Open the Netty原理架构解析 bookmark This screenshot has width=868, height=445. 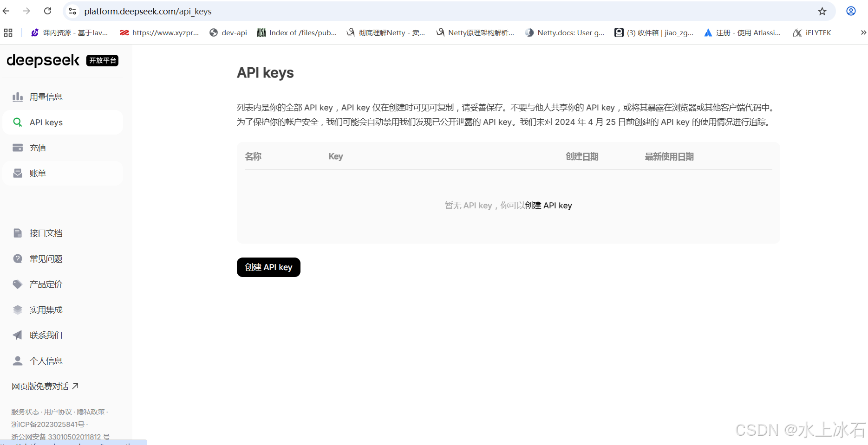(475, 32)
